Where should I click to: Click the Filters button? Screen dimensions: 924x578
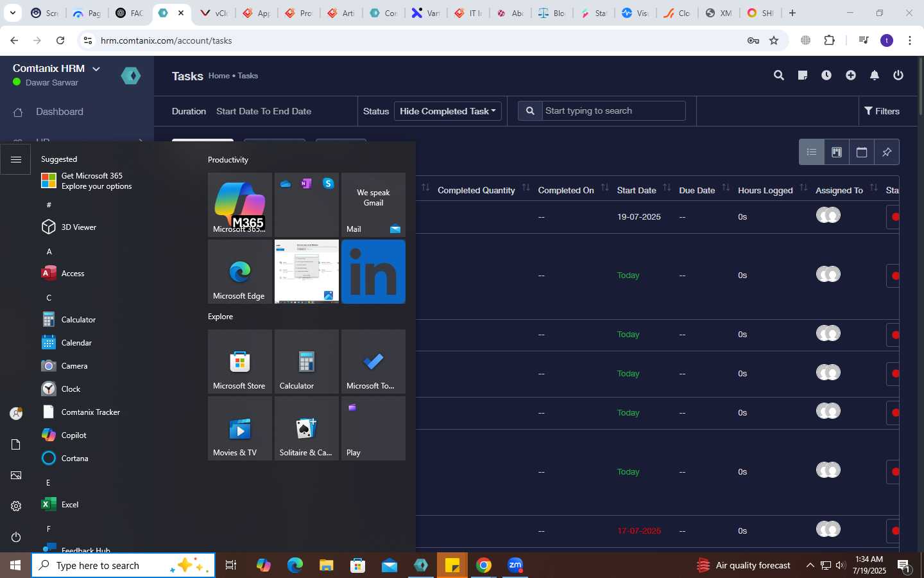click(x=882, y=111)
